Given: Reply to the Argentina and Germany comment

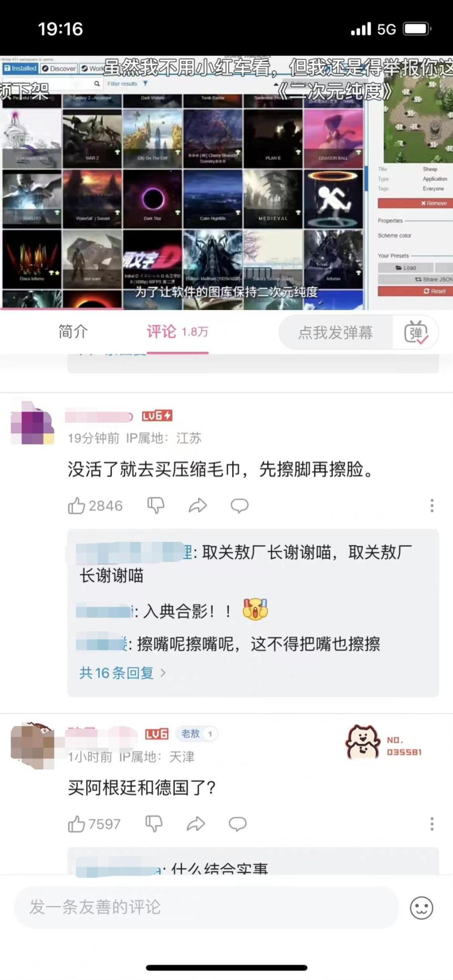Looking at the screenshot, I should pos(237,824).
